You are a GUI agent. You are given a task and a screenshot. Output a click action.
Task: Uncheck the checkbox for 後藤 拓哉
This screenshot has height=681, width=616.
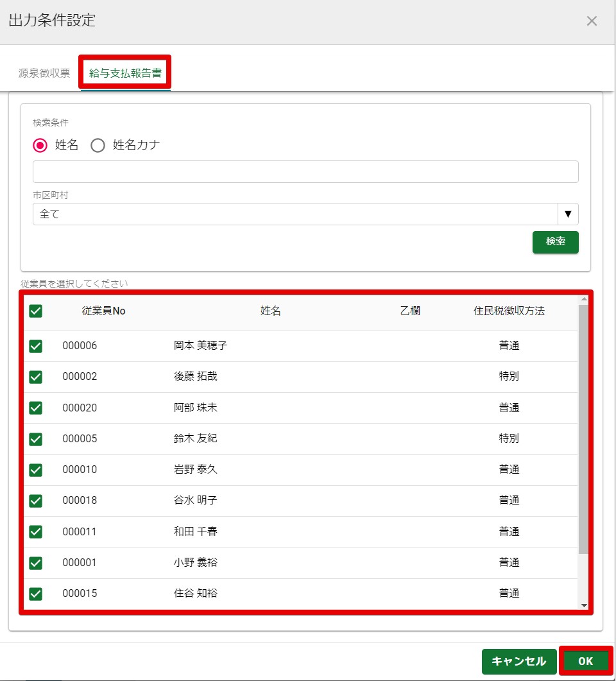pos(36,377)
